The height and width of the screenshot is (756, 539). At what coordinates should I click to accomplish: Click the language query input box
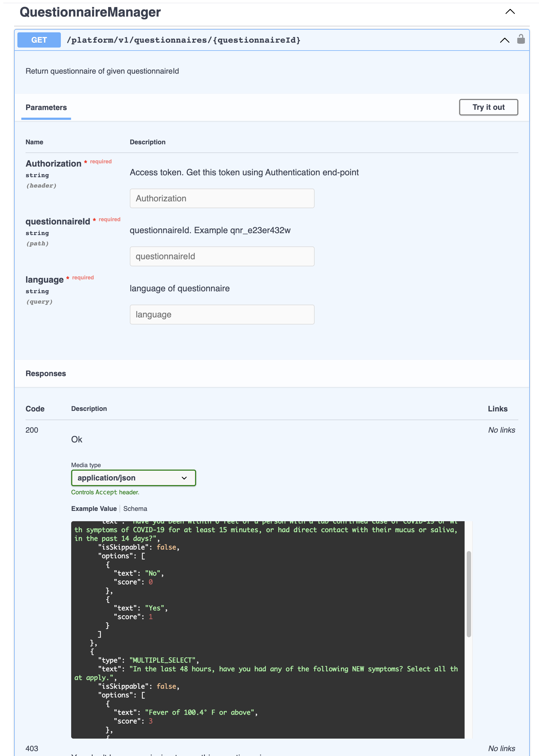(x=222, y=314)
